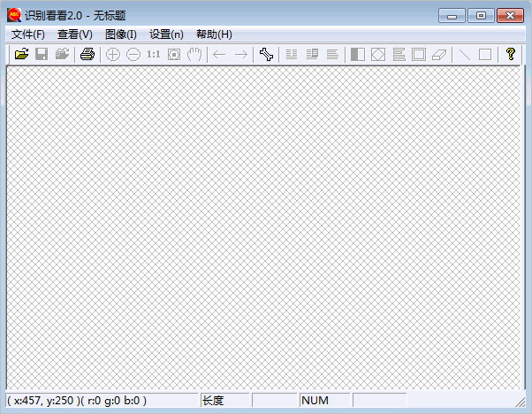Click the resize grip at window corner
Image resolution: width=532 pixels, height=414 pixels.
click(520, 402)
